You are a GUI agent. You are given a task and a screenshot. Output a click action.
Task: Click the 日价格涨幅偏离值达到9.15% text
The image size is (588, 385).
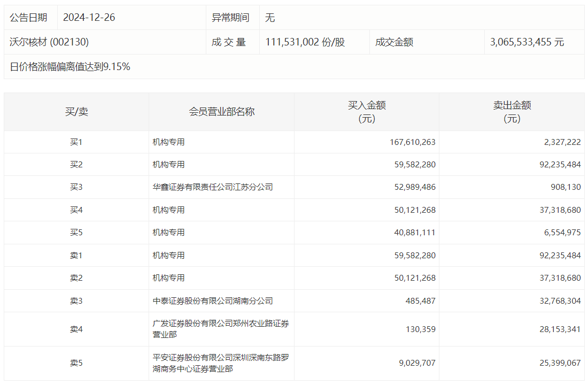point(70,67)
